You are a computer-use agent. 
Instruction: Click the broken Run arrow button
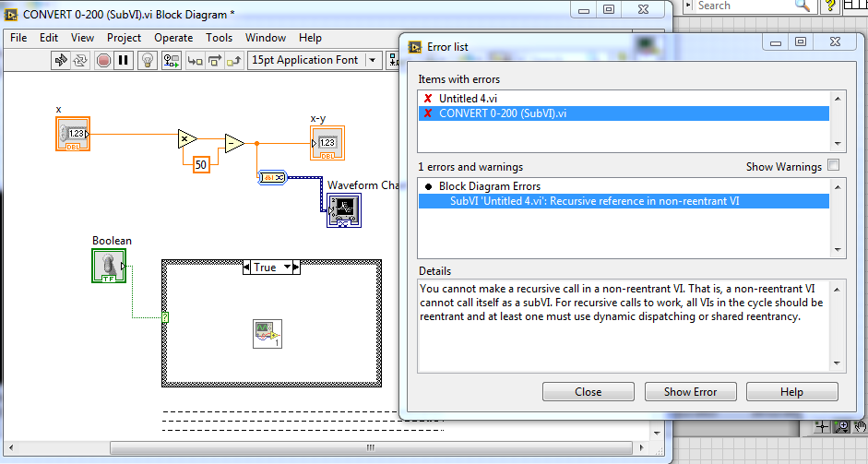60,60
